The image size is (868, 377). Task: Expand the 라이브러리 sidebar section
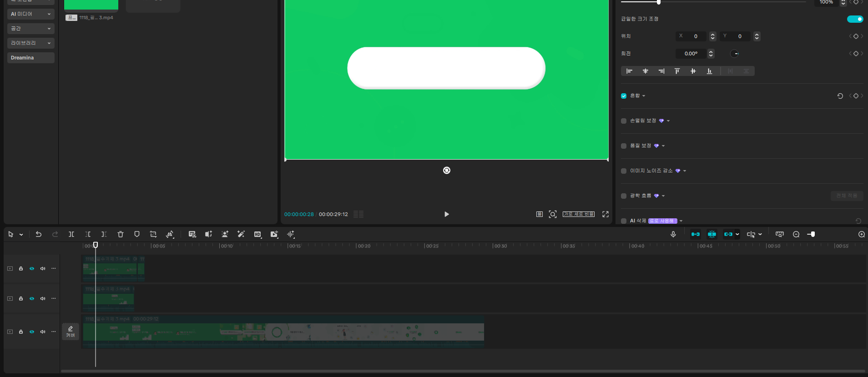tap(31, 43)
